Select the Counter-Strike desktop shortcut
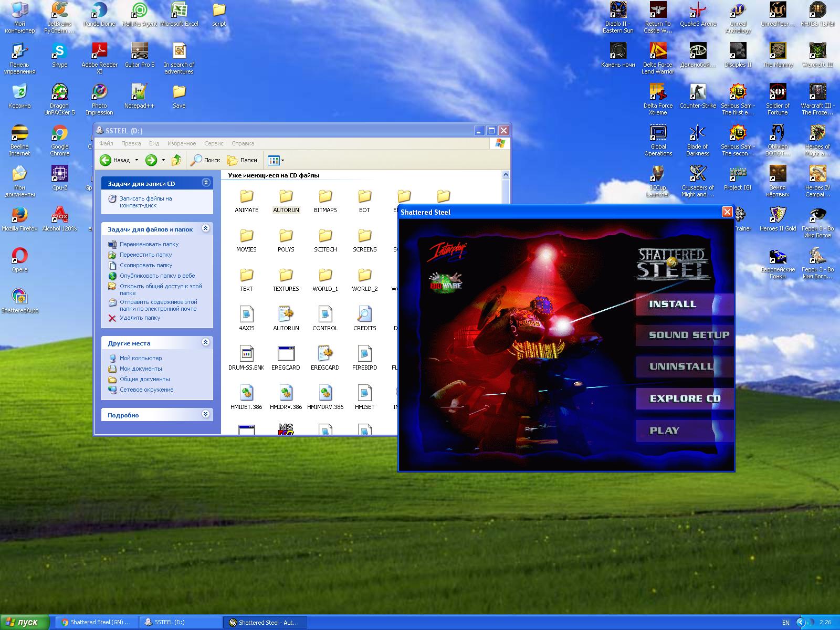Image resolution: width=840 pixels, height=630 pixels. [x=698, y=96]
